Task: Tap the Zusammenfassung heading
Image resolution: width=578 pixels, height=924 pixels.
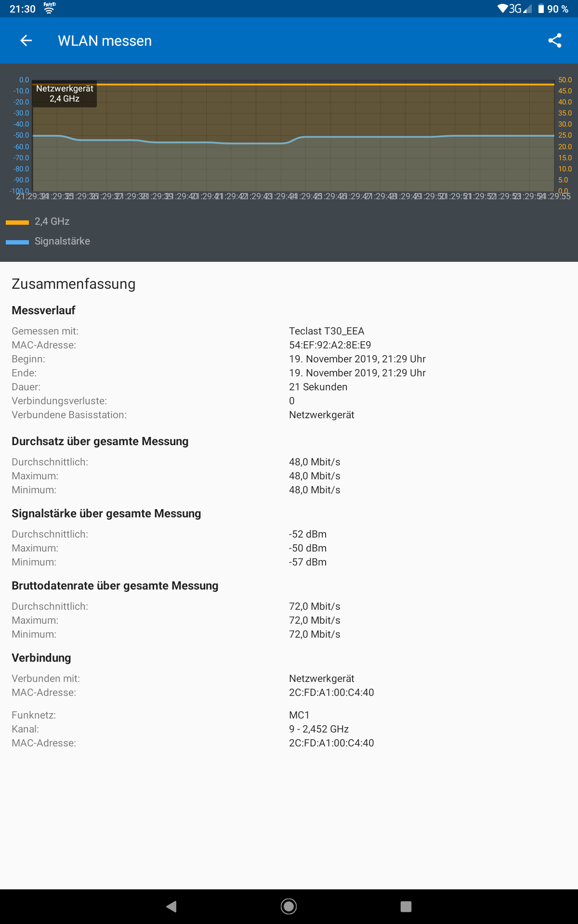Action: click(x=74, y=284)
